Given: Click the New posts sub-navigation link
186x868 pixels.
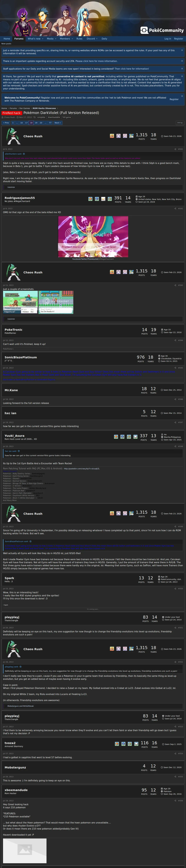Looking at the screenshot, I should click(6, 43).
